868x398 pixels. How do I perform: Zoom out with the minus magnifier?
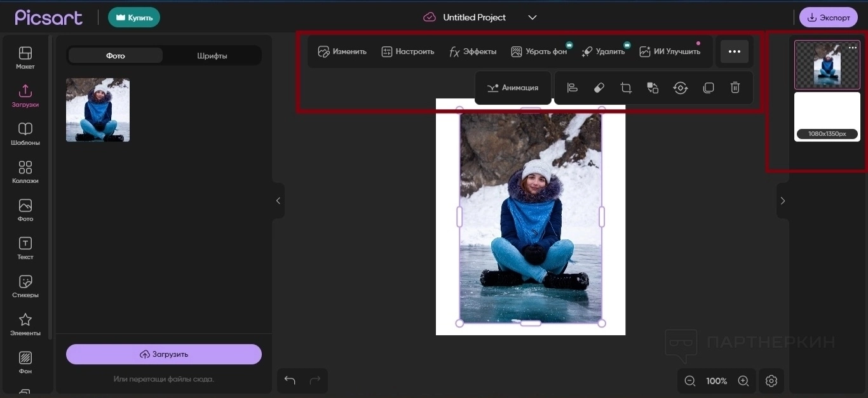[690, 381]
